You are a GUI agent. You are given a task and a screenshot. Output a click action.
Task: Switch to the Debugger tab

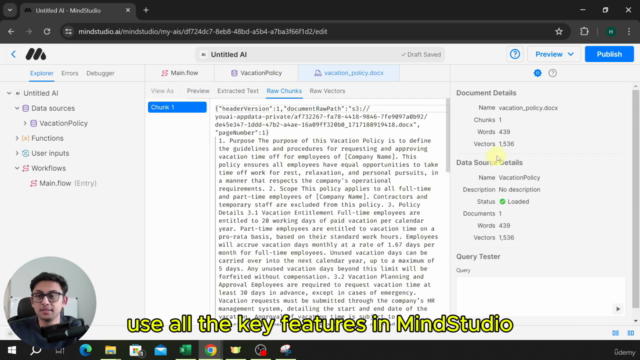pos(100,73)
